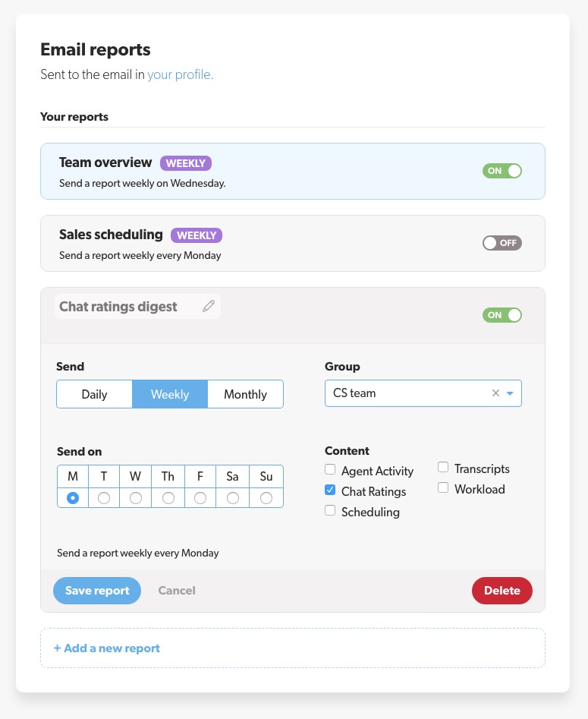Delete the Chat ratings digest report
The height and width of the screenshot is (719, 588).
(x=502, y=590)
